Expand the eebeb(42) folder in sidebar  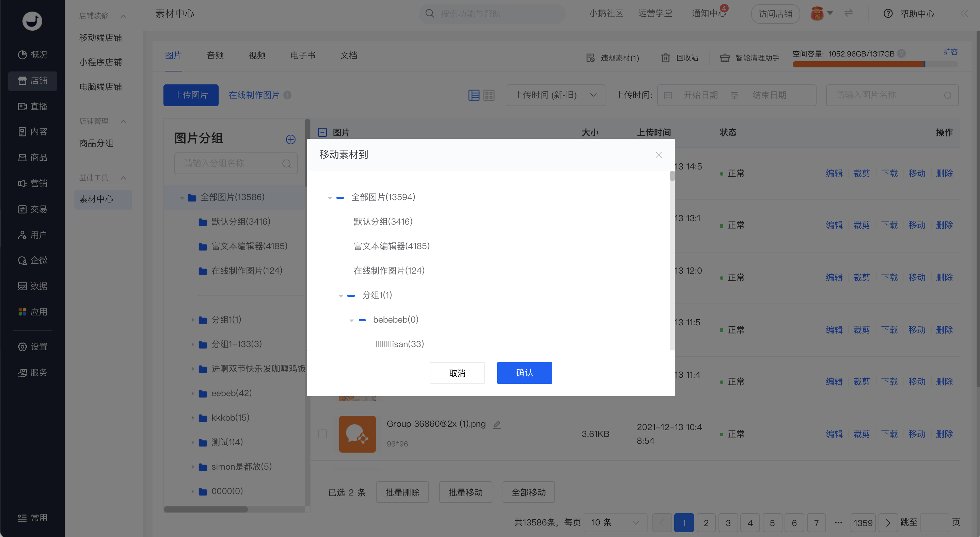192,393
